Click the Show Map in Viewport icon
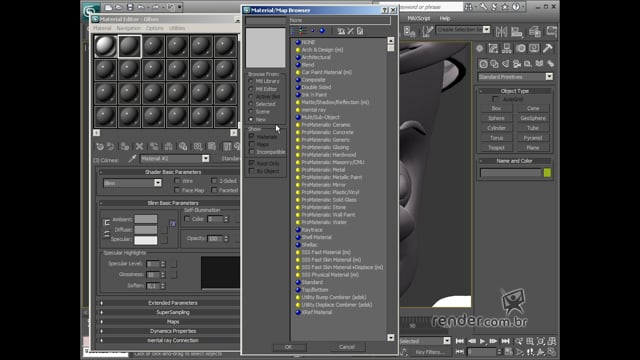Screen dimensions: 640x360 [x=212, y=146]
